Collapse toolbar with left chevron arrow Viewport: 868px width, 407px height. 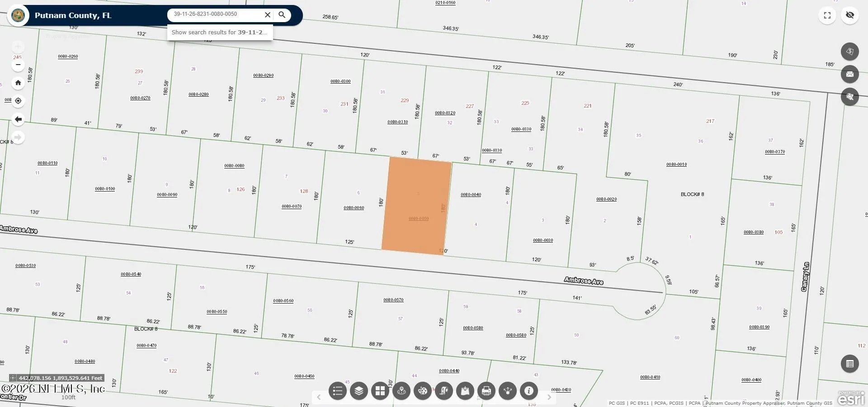(319, 397)
